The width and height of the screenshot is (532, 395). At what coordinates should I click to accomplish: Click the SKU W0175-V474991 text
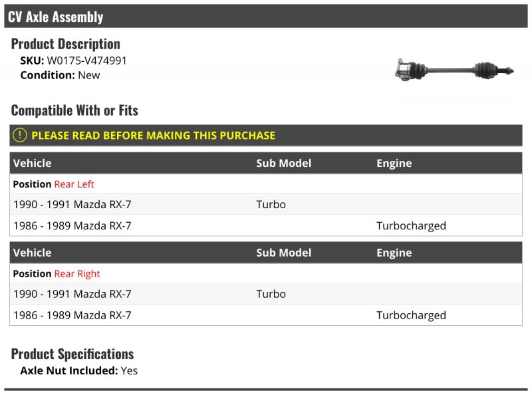pos(73,61)
